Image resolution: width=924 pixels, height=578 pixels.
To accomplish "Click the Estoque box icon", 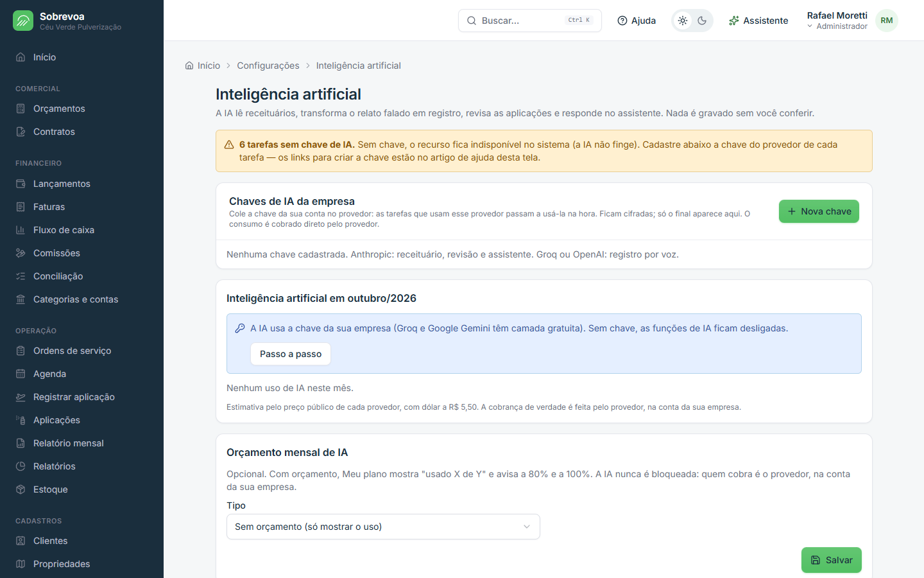I will (x=21, y=489).
